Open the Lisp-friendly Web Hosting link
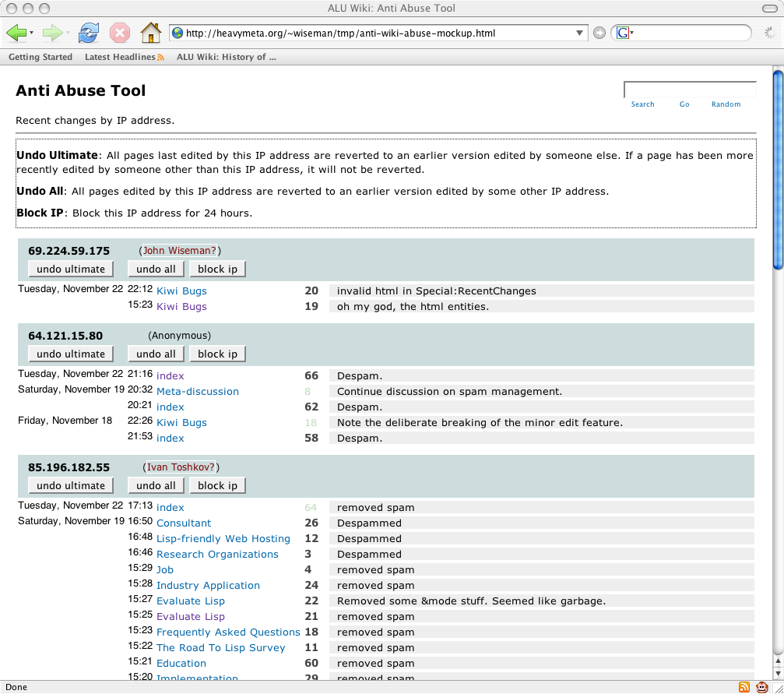 [223, 539]
